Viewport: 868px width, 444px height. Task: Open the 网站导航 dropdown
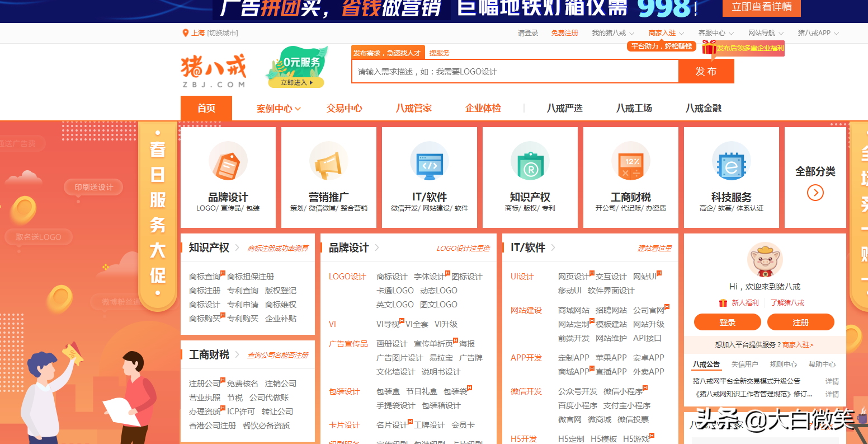(x=766, y=33)
